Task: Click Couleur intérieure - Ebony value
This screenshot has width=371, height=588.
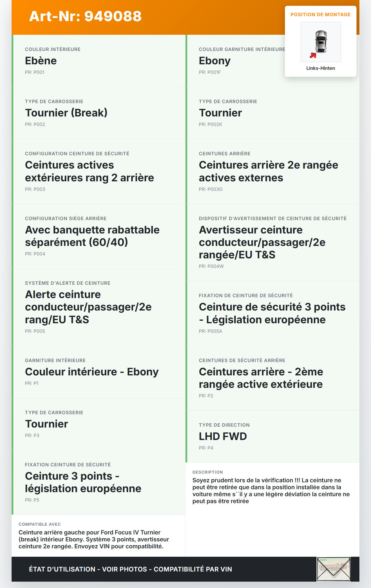Action: [92, 372]
